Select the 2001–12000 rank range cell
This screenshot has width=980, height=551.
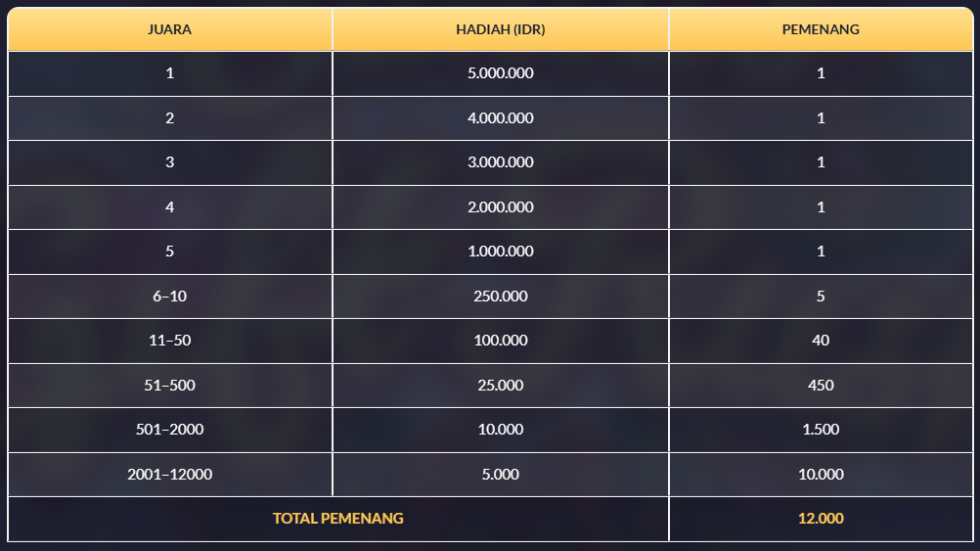click(x=169, y=475)
